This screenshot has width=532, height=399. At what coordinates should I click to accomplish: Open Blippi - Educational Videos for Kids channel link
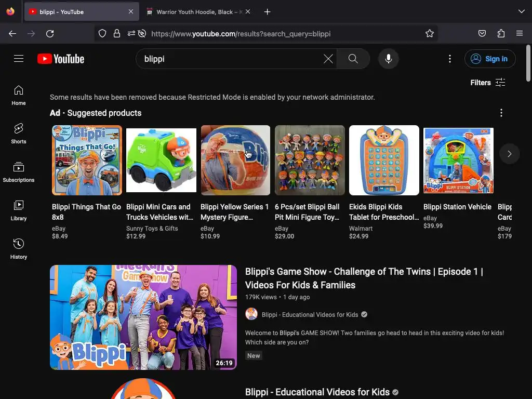tap(310, 314)
